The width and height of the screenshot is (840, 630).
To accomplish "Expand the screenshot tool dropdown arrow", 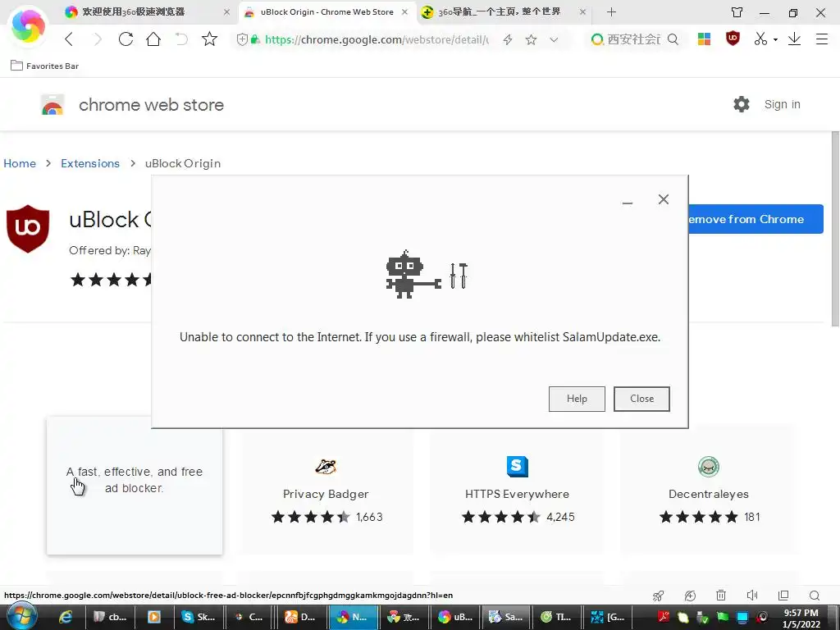I will 775,39.
